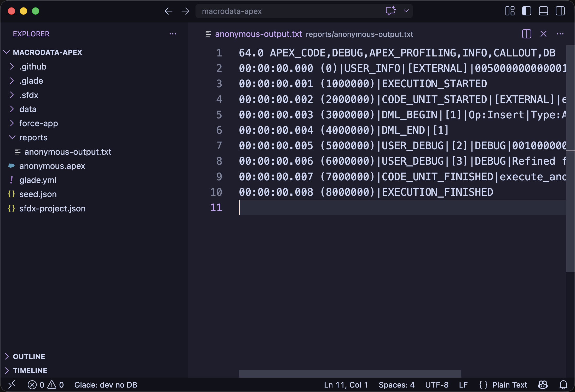575x392 pixels.
Task: Change indentation via Spaces: 4
Action: tap(396, 385)
